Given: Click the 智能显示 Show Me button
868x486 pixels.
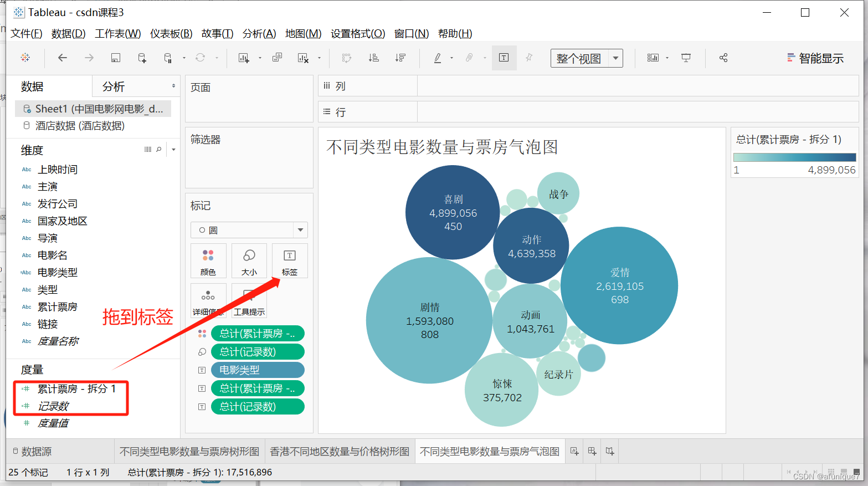Looking at the screenshot, I should tap(815, 58).
